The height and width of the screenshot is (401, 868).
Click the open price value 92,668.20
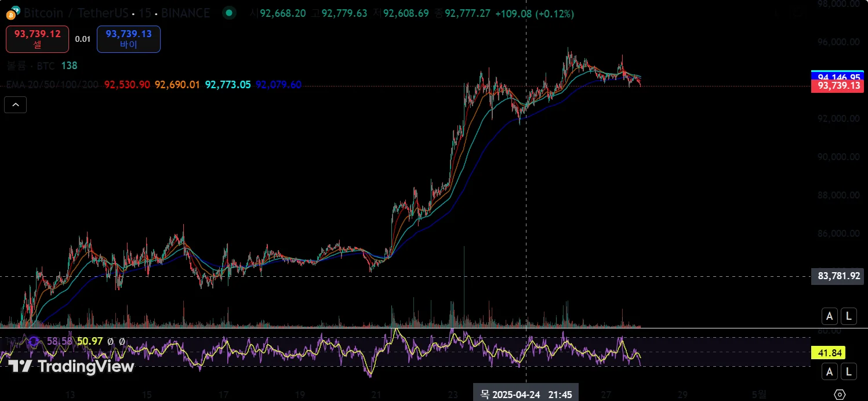pyautogui.click(x=283, y=13)
